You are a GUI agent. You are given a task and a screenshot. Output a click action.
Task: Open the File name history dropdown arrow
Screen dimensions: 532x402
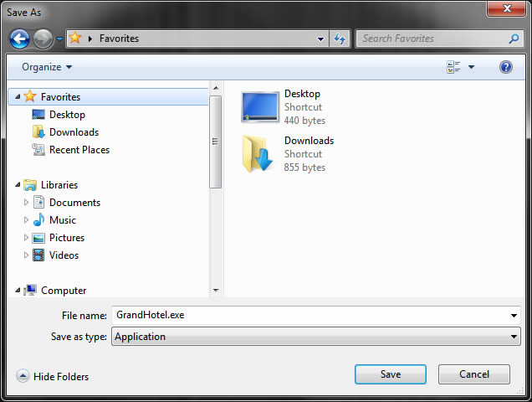tap(514, 316)
